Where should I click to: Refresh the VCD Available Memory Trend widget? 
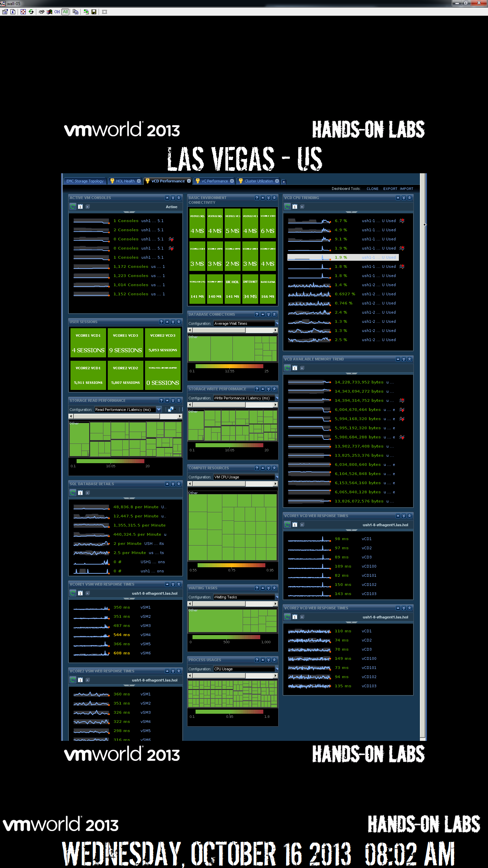click(x=287, y=368)
